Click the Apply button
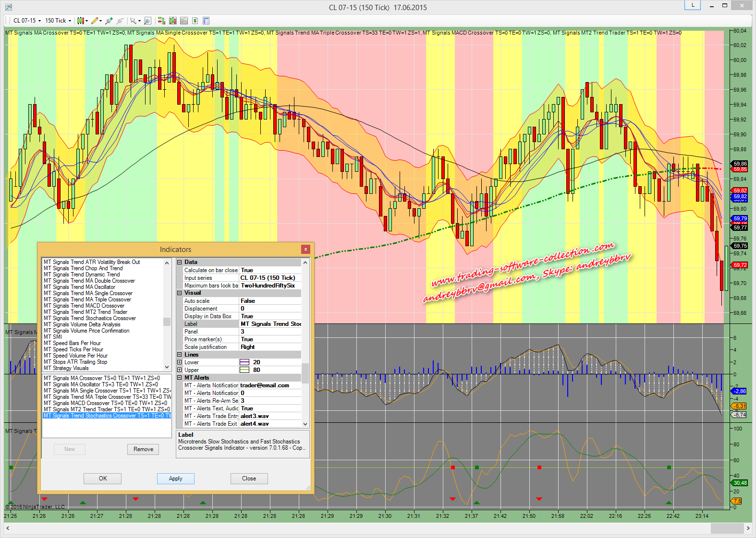This screenshot has height=538, width=756. (x=175, y=478)
